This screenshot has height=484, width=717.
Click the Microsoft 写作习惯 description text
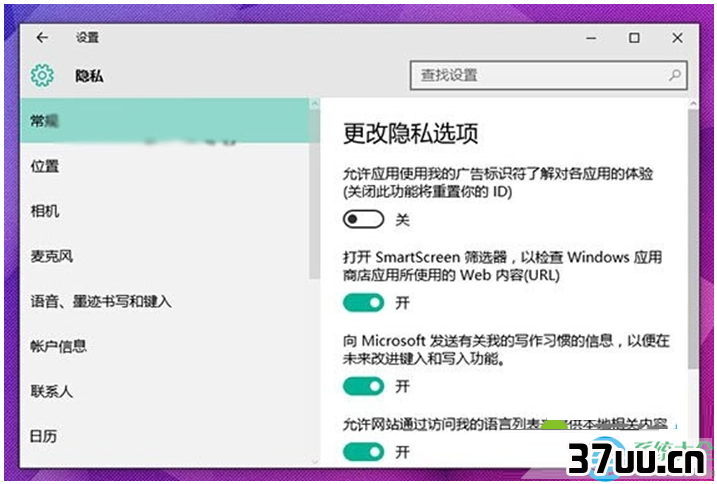[506, 350]
